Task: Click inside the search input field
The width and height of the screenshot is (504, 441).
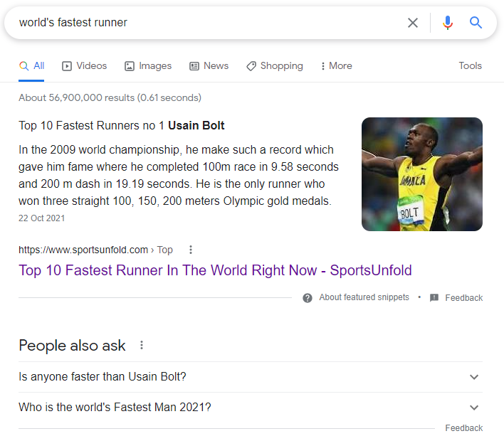Action: click(206, 23)
